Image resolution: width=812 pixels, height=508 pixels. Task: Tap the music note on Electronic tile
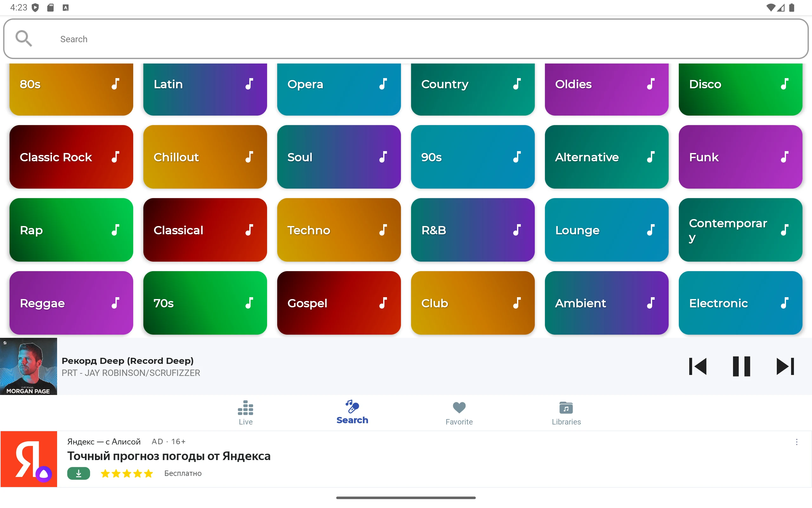(784, 303)
